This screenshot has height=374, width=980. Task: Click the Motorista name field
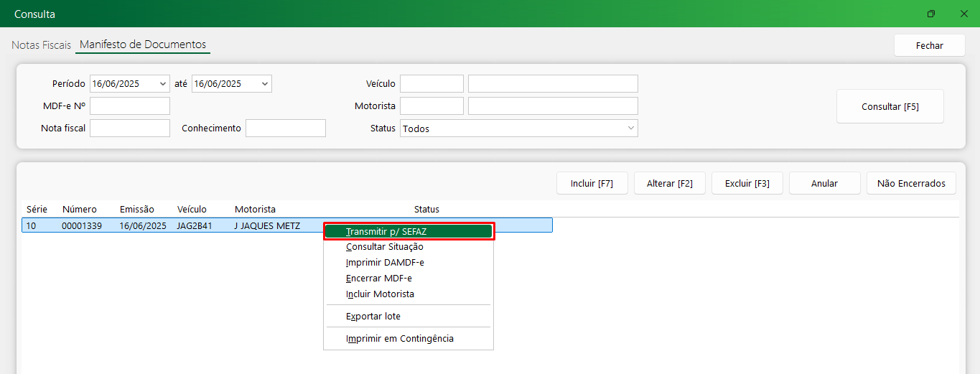(553, 106)
